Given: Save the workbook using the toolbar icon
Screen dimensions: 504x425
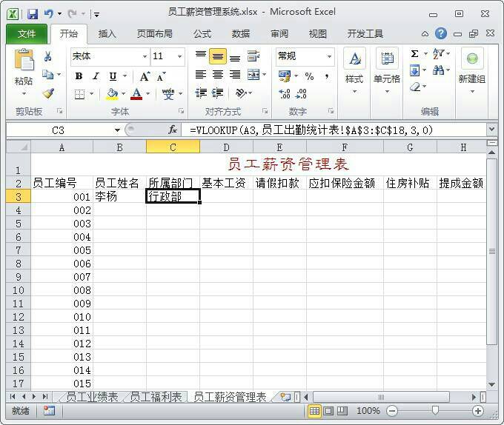Looking at the screenshot, I should click(x=32, y=13).
